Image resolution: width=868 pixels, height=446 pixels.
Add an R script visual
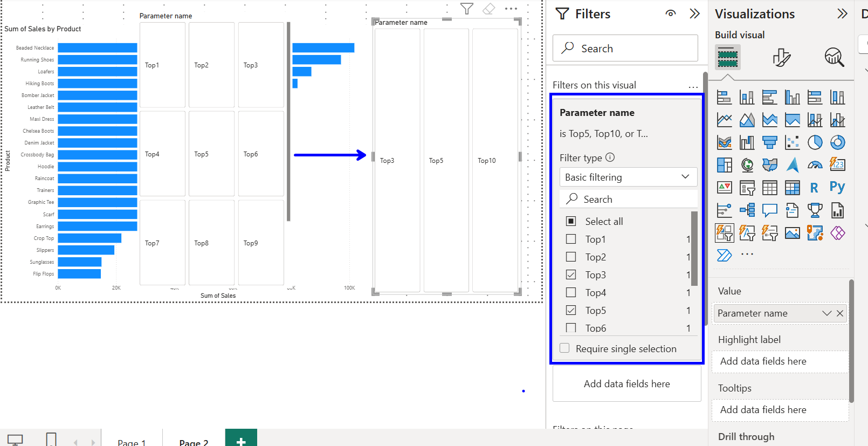[814, 188]
